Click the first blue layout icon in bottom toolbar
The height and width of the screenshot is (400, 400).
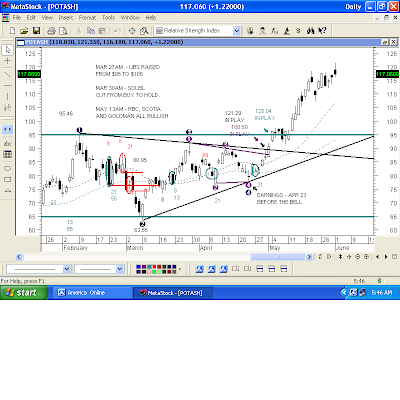pos(199,269)
